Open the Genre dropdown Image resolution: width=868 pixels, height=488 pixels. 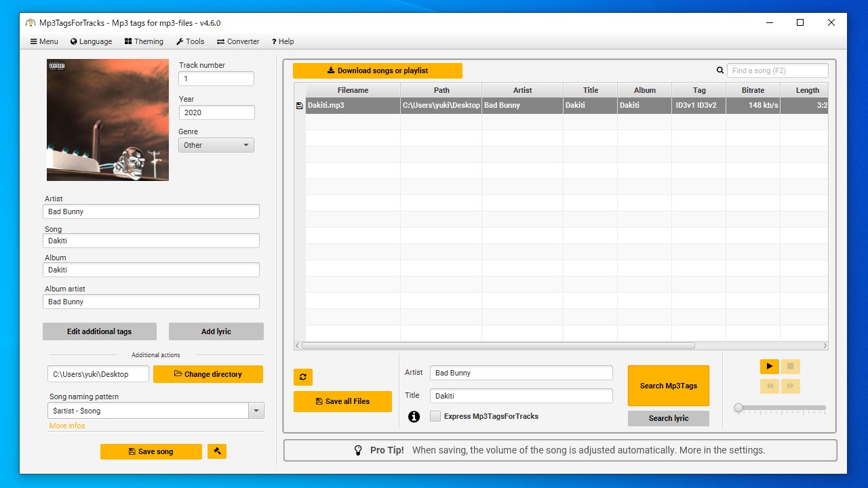216,145
